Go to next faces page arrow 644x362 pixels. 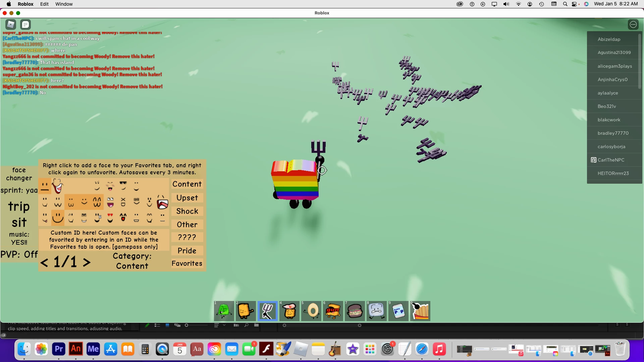click(x=87, y=262)
